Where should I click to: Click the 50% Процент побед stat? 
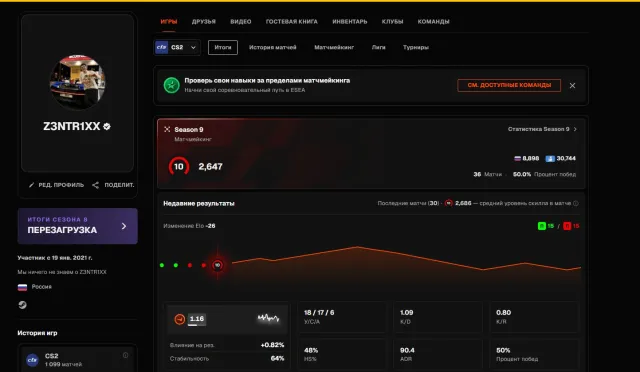click(x=534, y=354)
